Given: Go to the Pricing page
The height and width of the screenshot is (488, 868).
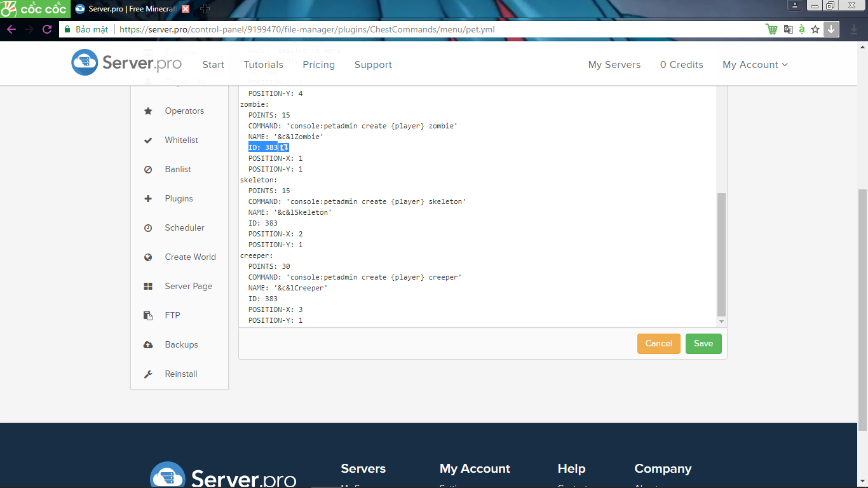Looking at the screenshot, I should pos(318,65).
